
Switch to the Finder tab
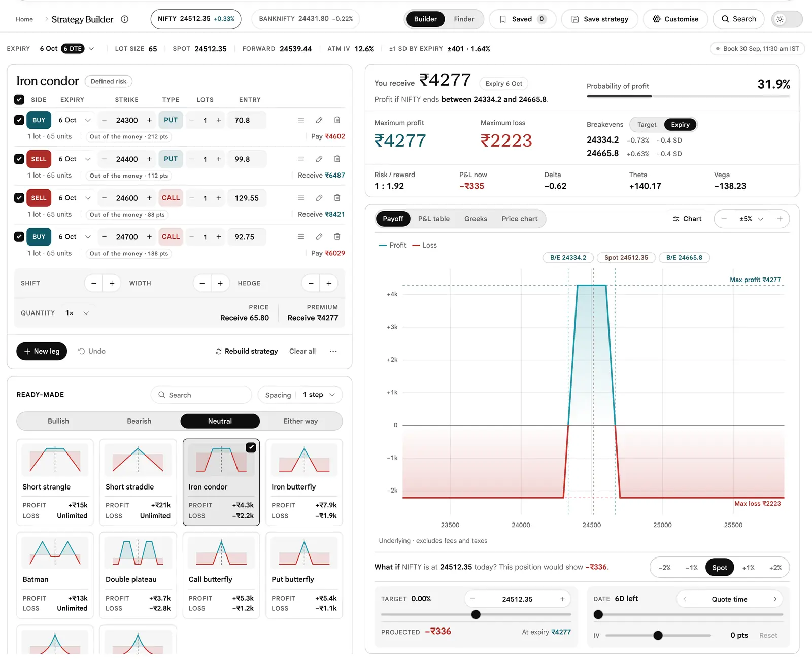click(x=464, y=19)
